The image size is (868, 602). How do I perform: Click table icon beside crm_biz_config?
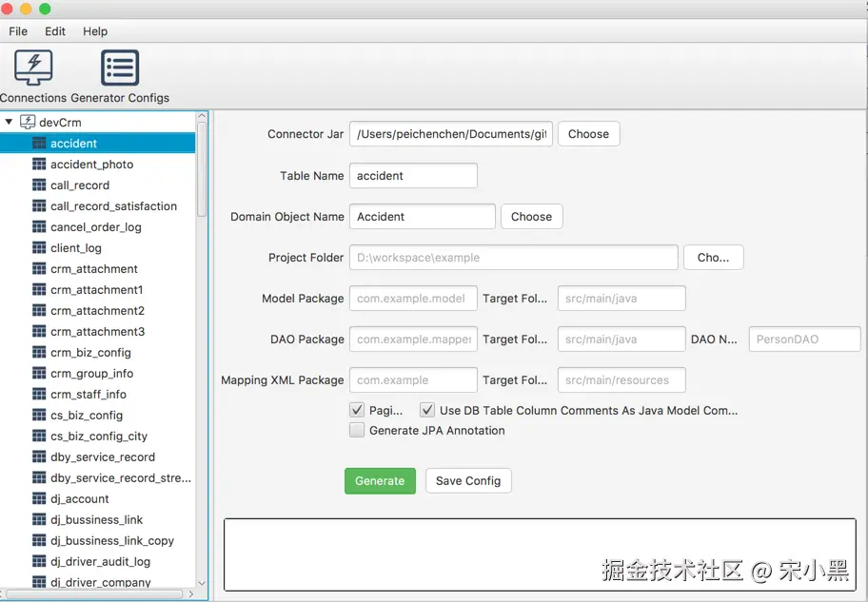click(x=39, y=353)
